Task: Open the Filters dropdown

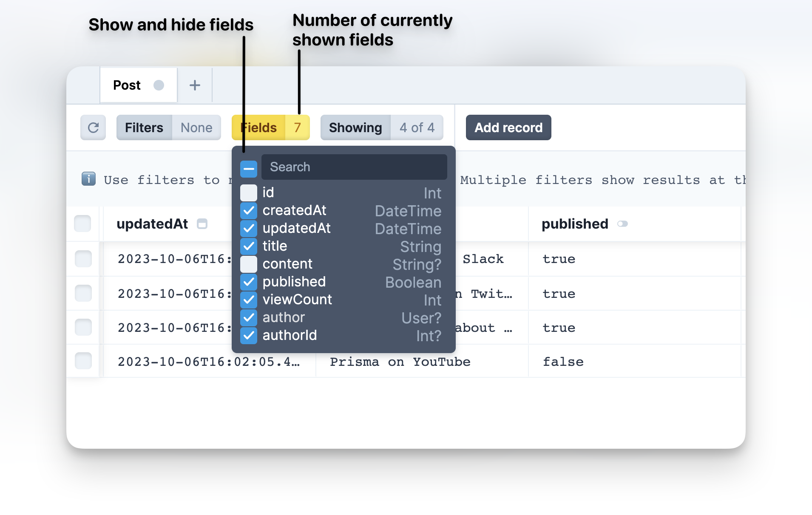Action: click(x=144, y=127)
